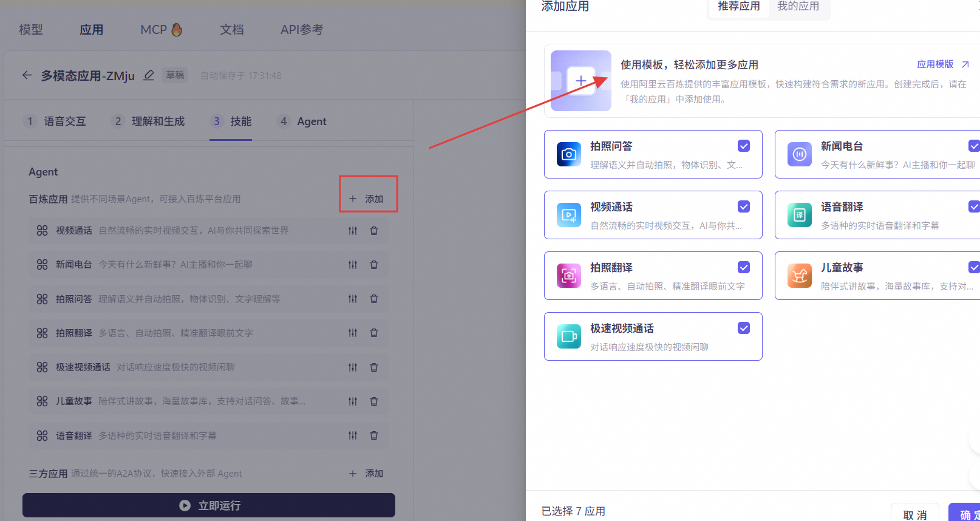Click the 添加应用 dialog title
Image resolution: width=980 pixels, height=521 pixels.
coord(565,6)
